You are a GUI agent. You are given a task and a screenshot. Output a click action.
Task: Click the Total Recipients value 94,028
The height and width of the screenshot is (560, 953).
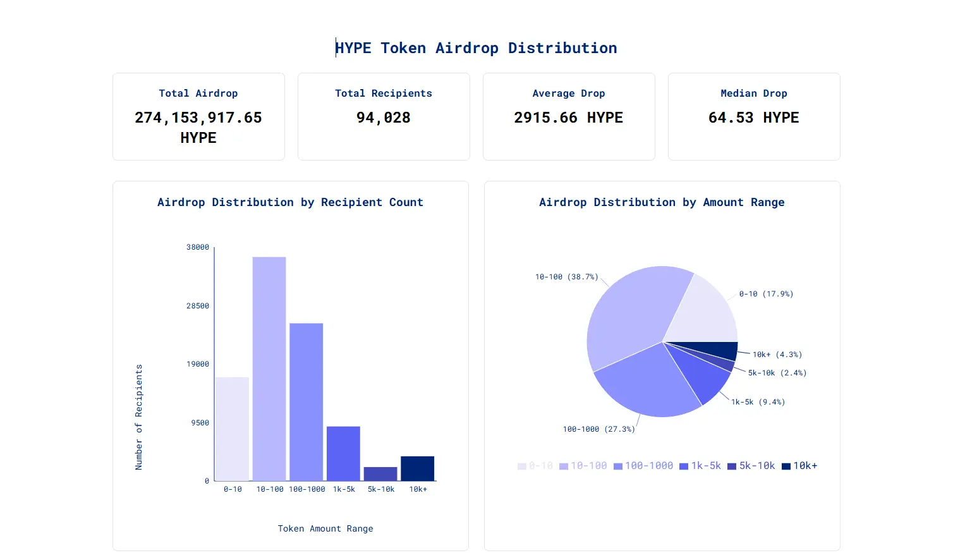click(x=383, y=117)
